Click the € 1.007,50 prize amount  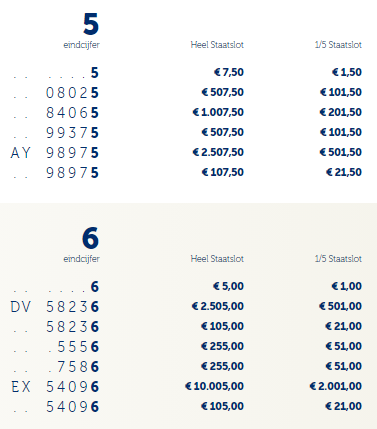218,112
